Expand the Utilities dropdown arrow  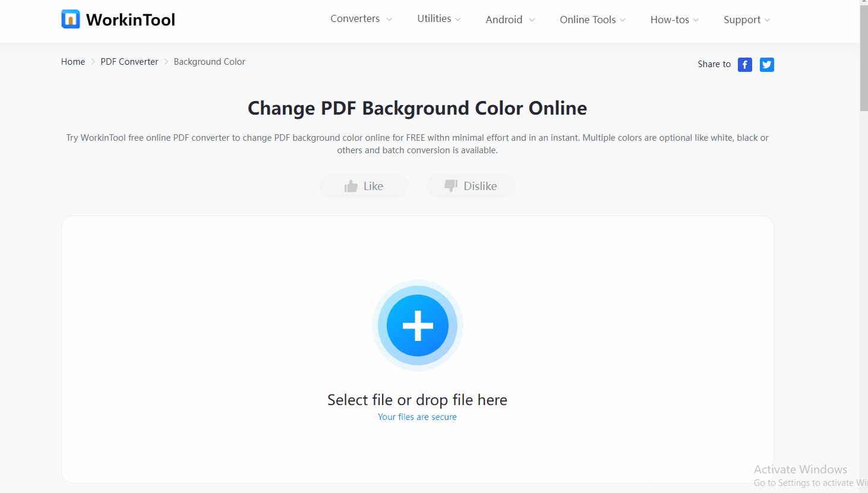click(457, 20)
